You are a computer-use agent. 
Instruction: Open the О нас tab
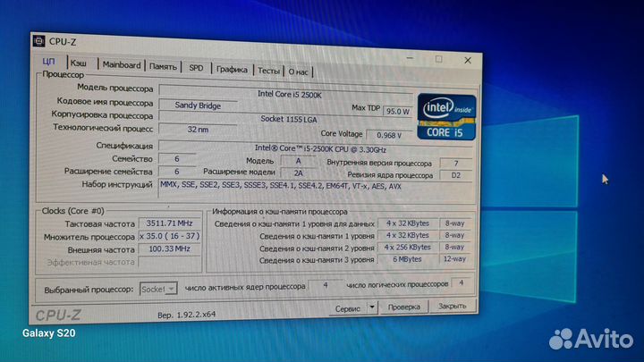(298, 72)
